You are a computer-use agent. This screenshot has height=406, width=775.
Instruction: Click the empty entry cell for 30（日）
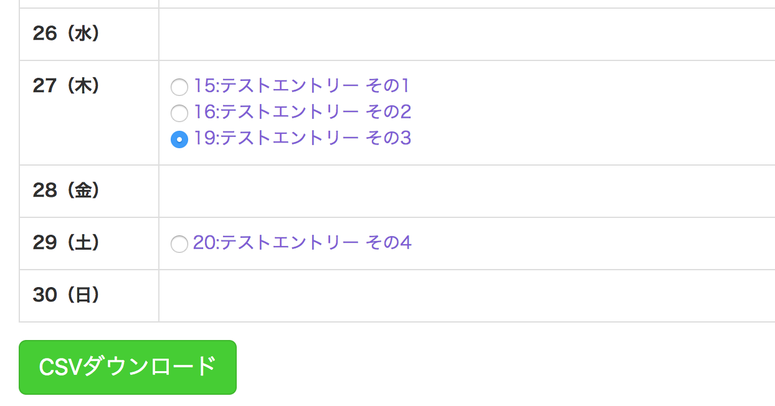click(x=466, y=295)
